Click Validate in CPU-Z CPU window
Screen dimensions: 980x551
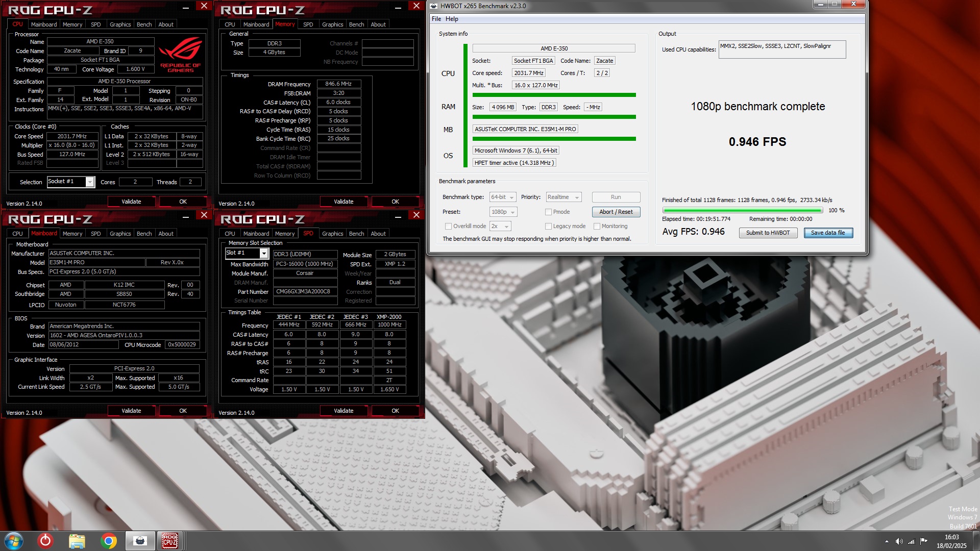131,202
